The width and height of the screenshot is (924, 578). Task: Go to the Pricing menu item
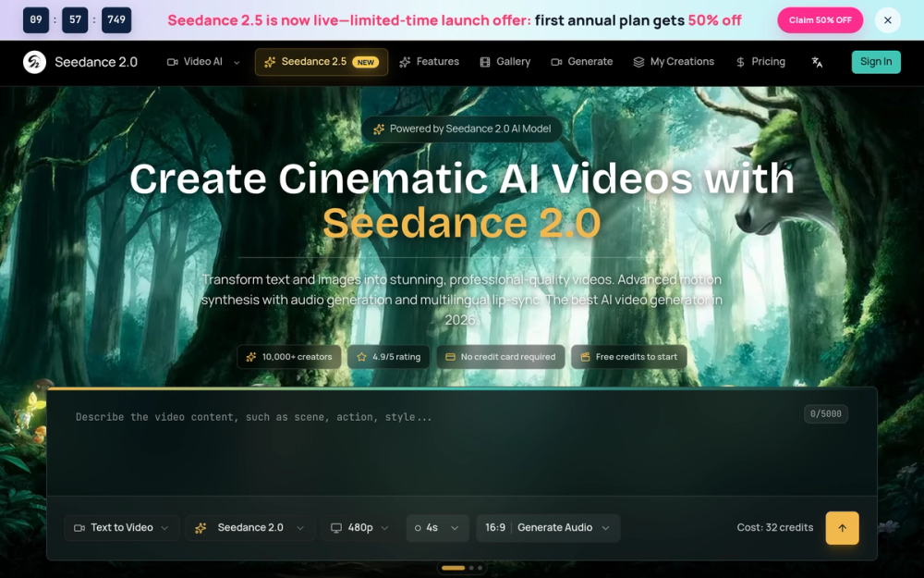coord(760,62)
